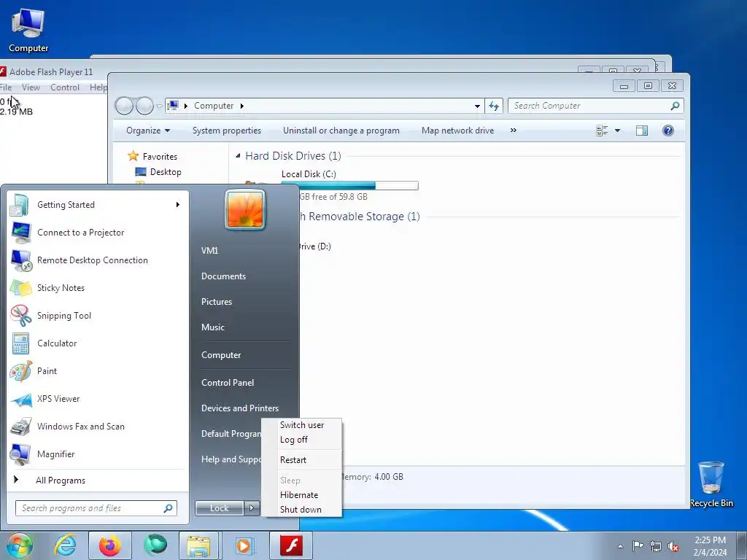Viewport: 747px width, 560px height.
Task: Choose Shut down option
Action: click(x=302, y=510)
